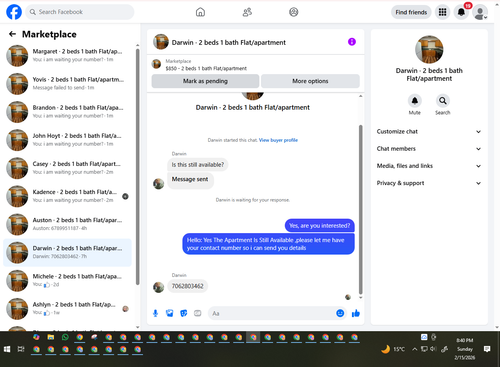500x367 pixels.
Task: Open the Home feed icon
Action: [200, 12]
